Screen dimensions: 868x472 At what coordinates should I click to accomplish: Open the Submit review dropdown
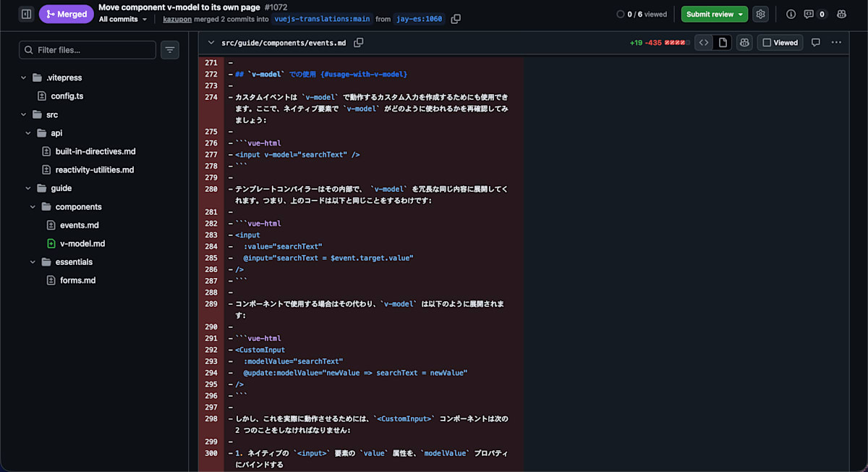coord(715,14)
